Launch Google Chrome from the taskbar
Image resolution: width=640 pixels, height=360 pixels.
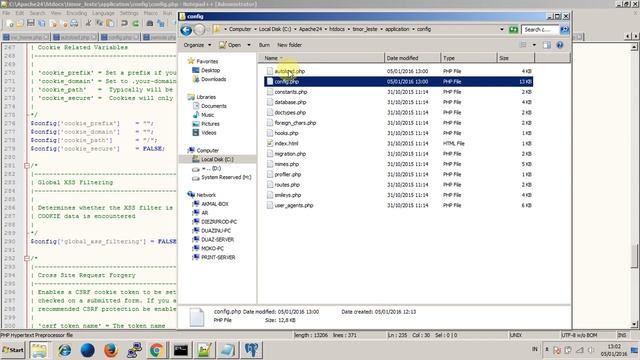156,350
